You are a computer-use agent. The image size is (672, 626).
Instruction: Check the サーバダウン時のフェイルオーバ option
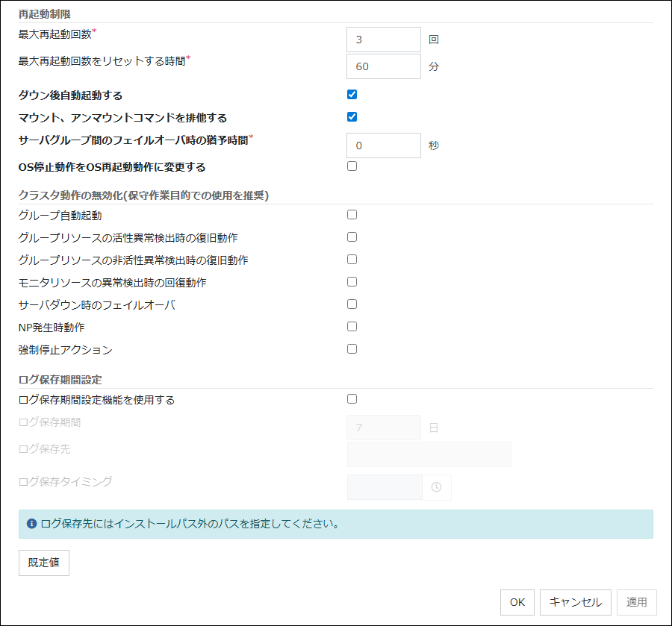pyautogui.click(x=352, y=304)
